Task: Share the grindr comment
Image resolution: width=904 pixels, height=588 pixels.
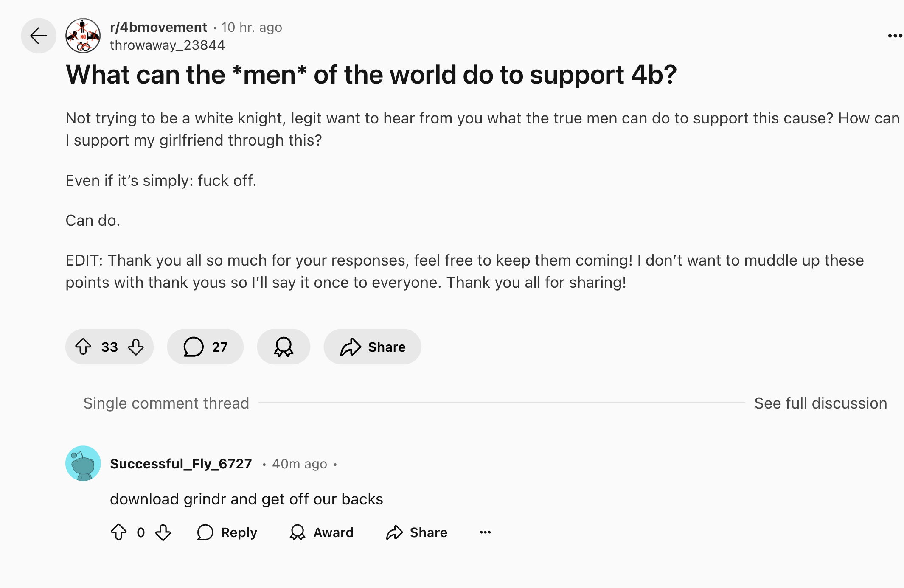Action: click(417, 532)
